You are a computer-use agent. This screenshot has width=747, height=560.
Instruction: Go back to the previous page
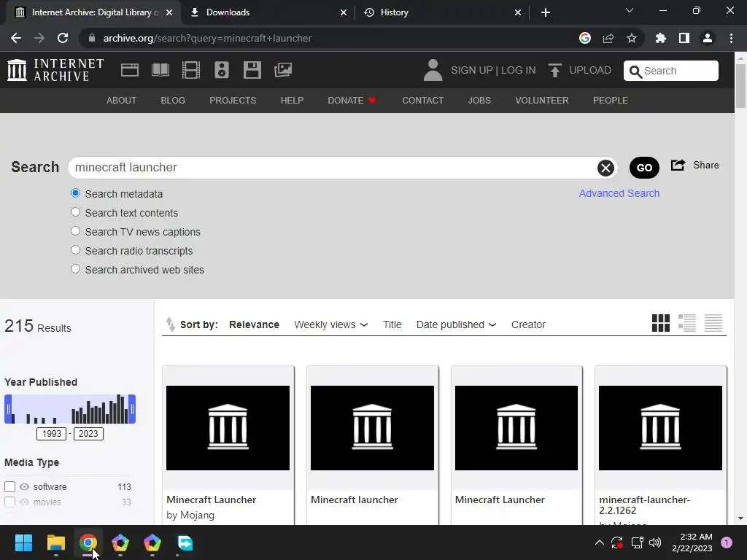[16, 38]
